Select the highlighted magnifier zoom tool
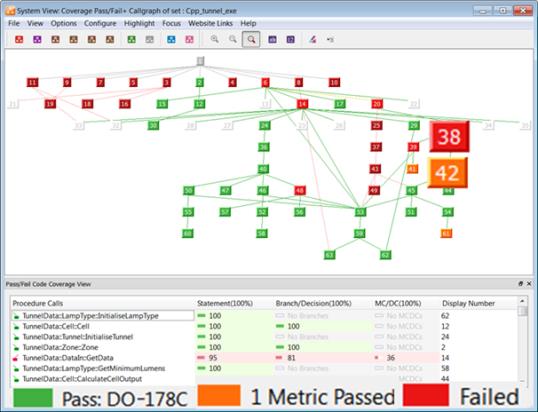Viewport: 538px width, 412px height. pyautogui.click(x=251, y=39)
